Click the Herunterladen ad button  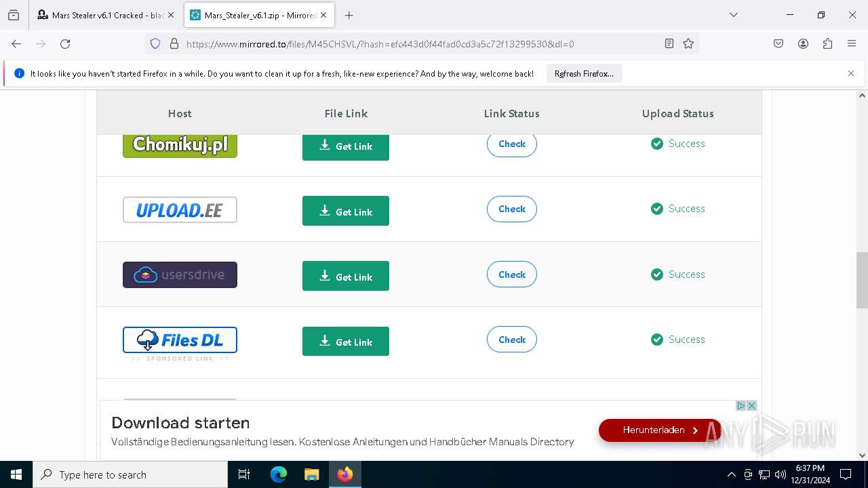point(660,430)
